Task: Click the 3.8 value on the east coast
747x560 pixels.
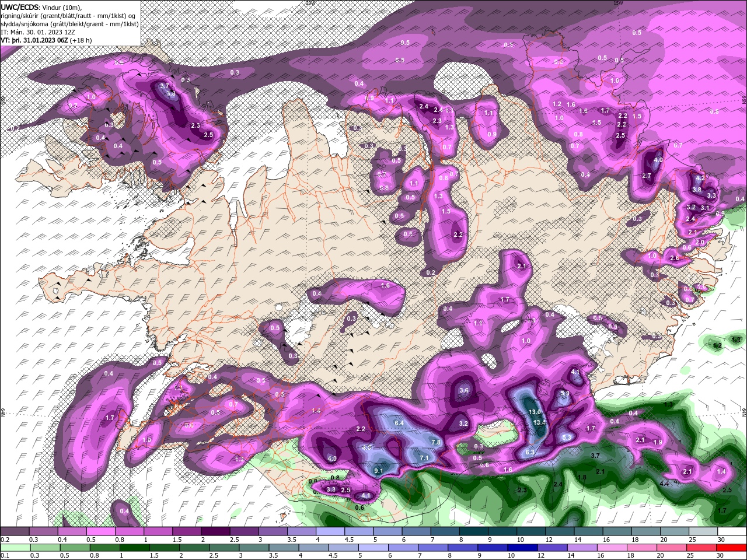Action: tap(697, 190)
